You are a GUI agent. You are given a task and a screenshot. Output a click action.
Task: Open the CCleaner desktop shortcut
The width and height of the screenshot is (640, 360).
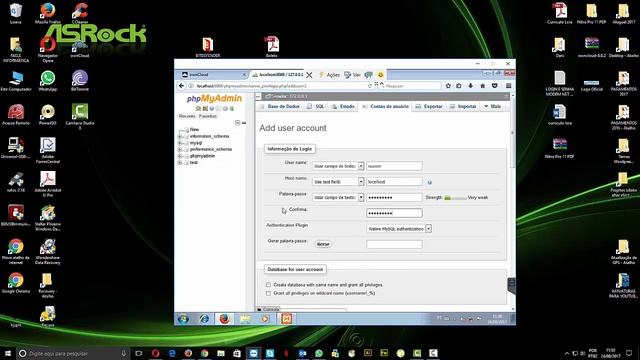(x=80, y=13)
